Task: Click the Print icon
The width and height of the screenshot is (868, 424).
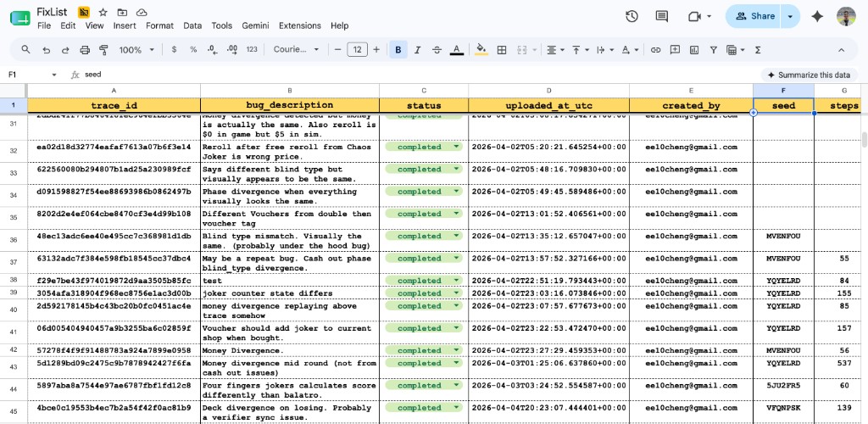Action: 85,50
